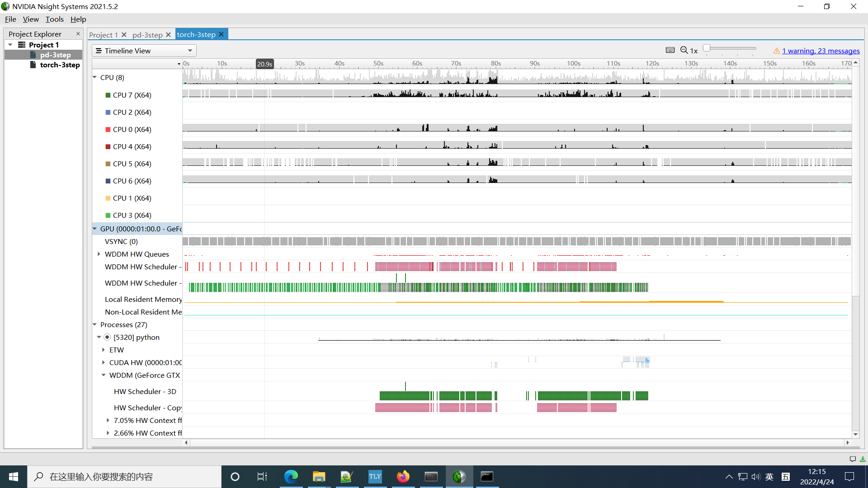
Task: Open the feedback speech bubble in status bar
Action: tap(853, 459)
